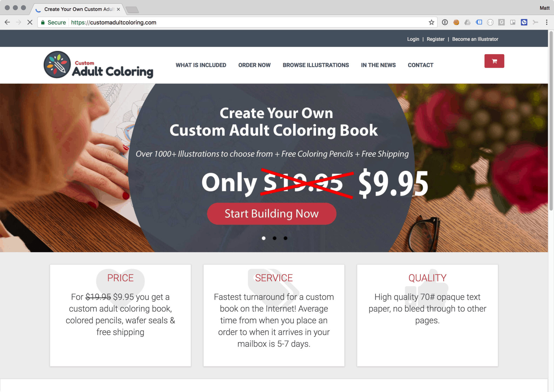The height and width of the screenshot is (392, 554).
Task: Select the third carousel slide dot
Action: tap(285, 238)
